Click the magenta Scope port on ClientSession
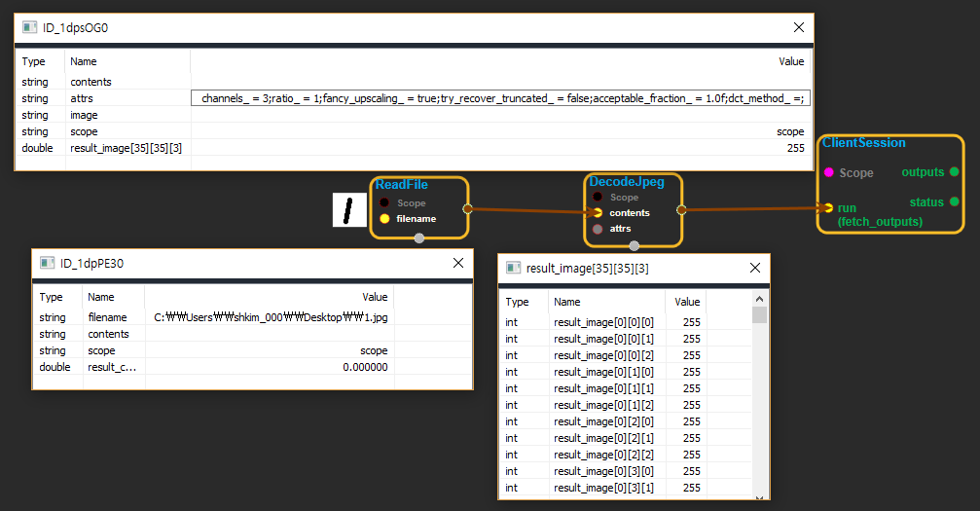Screen dimensions: 980x511 (x=829, y=172)
